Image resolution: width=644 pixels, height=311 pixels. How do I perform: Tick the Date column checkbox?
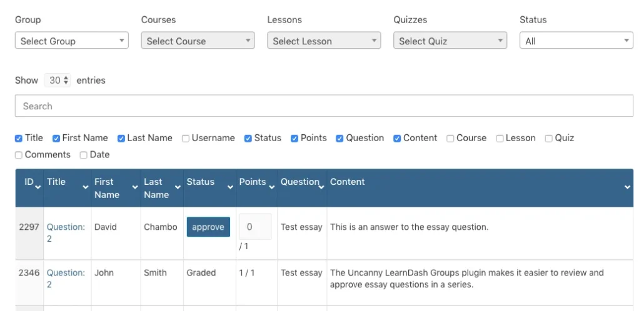[x=84, y=155]
